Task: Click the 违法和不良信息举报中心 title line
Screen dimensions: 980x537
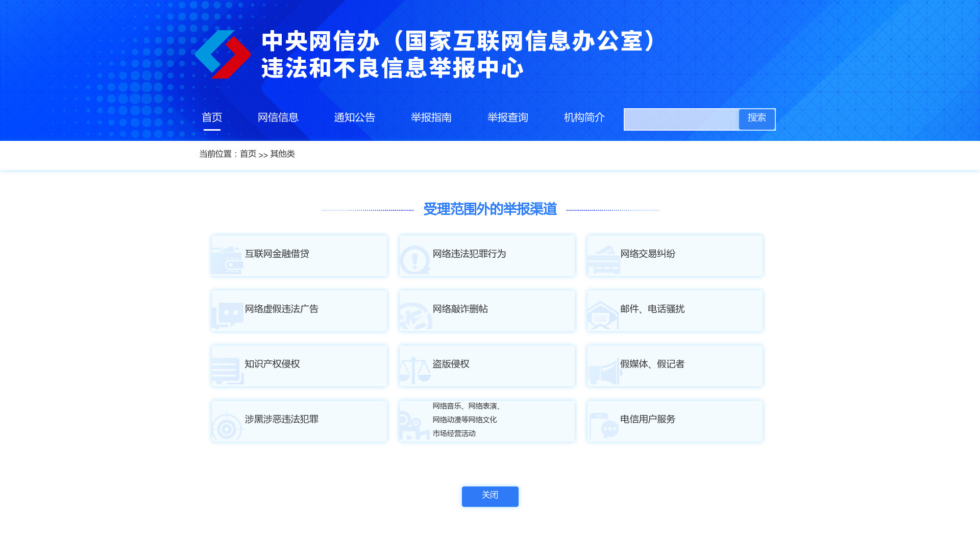Action: pos(393,68)
